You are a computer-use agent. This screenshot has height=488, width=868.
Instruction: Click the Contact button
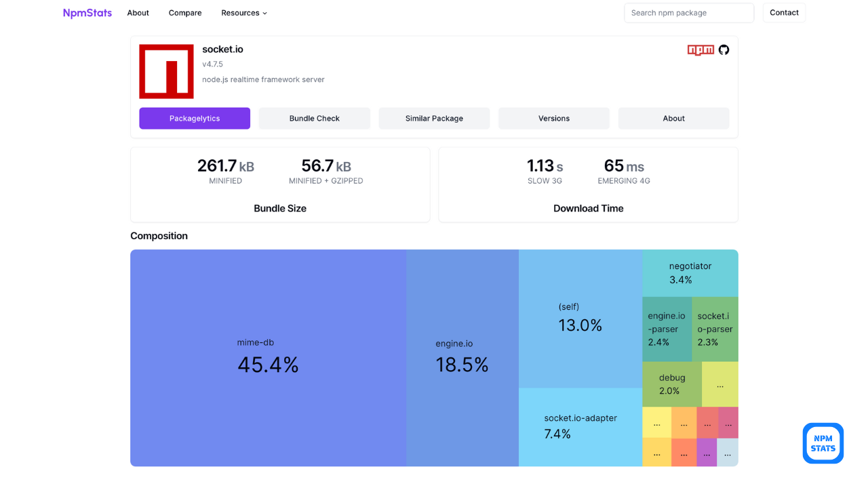click(x=784, y=13)
